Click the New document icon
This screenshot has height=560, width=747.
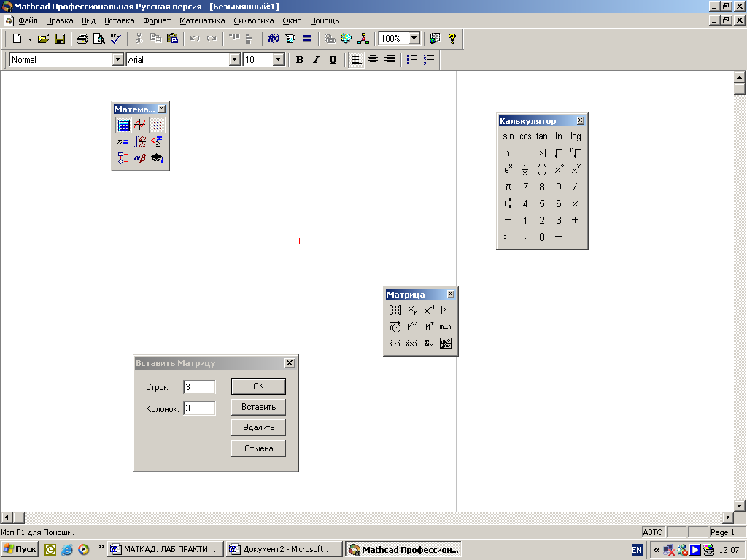(18, 39)
